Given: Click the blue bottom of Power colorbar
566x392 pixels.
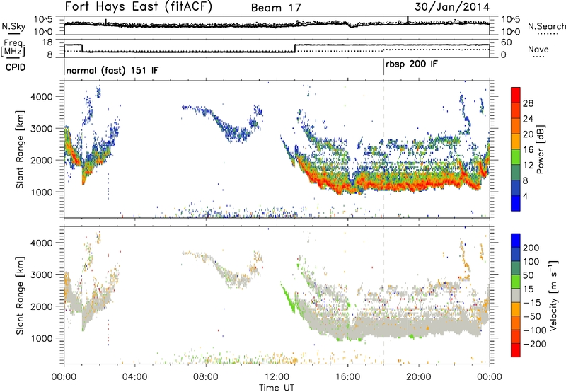Looking at the screenshot, I should 516,203.
